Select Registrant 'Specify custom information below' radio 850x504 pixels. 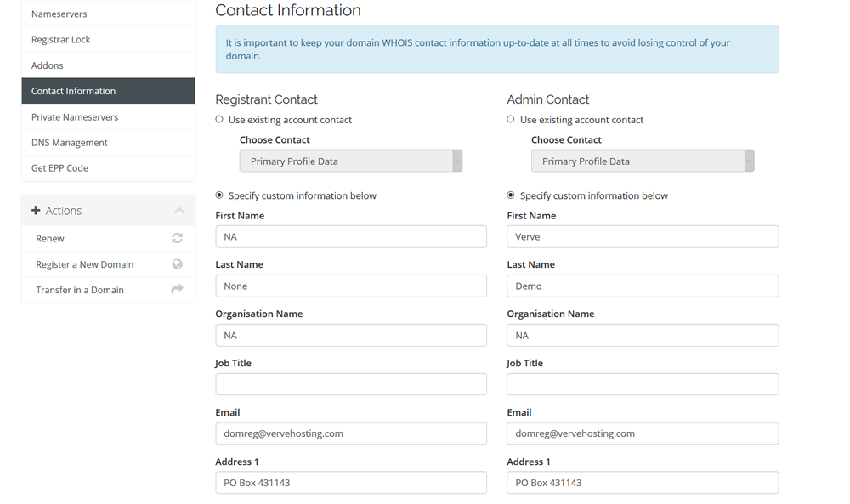click(x=219, y=195)
